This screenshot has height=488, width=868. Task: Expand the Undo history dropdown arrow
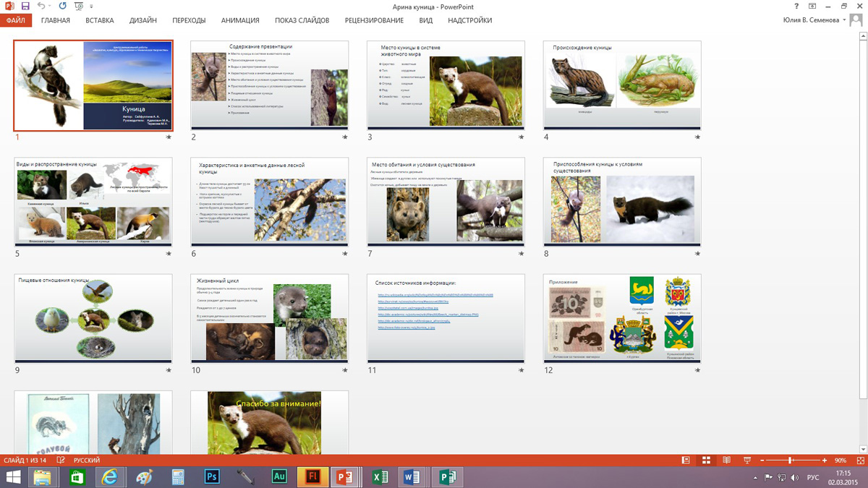coord(51,6)
